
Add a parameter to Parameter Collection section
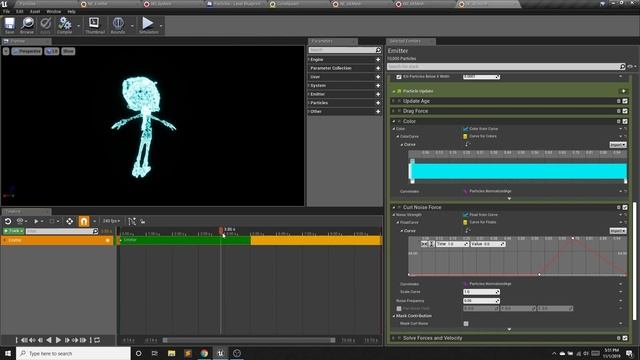coord(378,68)
